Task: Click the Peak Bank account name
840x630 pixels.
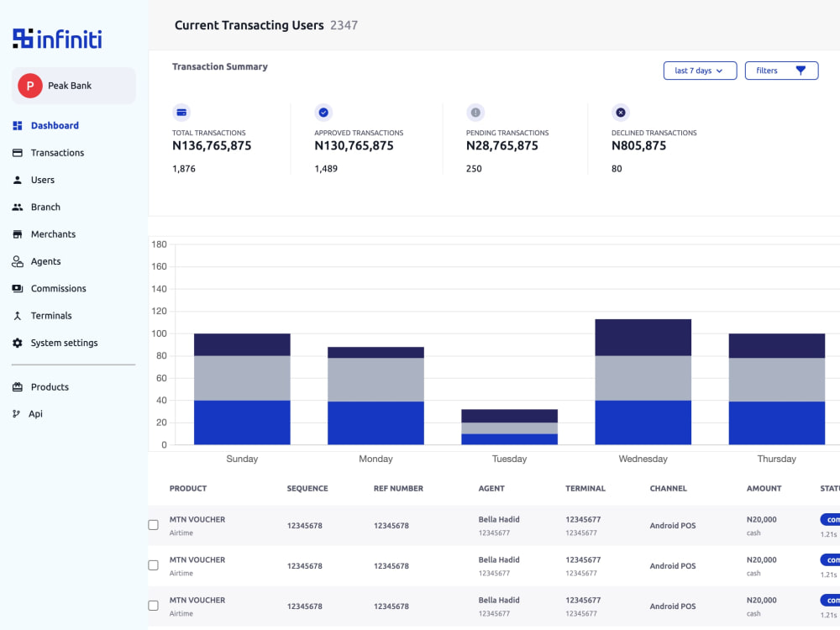Action: 70,86
